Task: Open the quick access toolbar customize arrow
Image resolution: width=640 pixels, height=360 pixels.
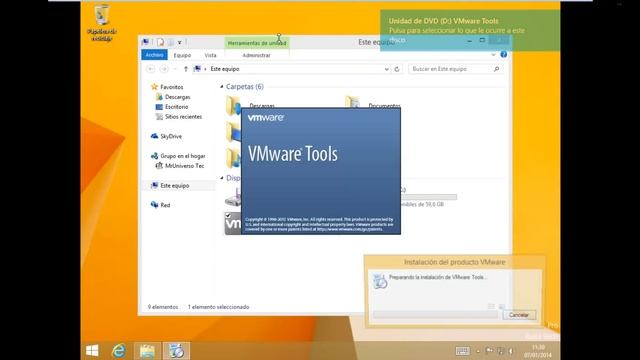Action: 180,42
